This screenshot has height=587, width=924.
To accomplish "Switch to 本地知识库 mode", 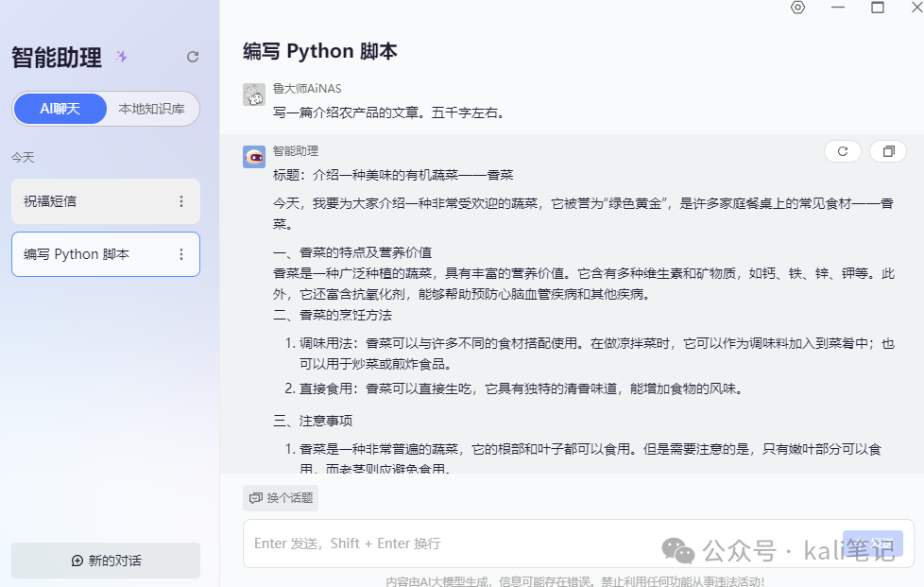I will [151, 109].
